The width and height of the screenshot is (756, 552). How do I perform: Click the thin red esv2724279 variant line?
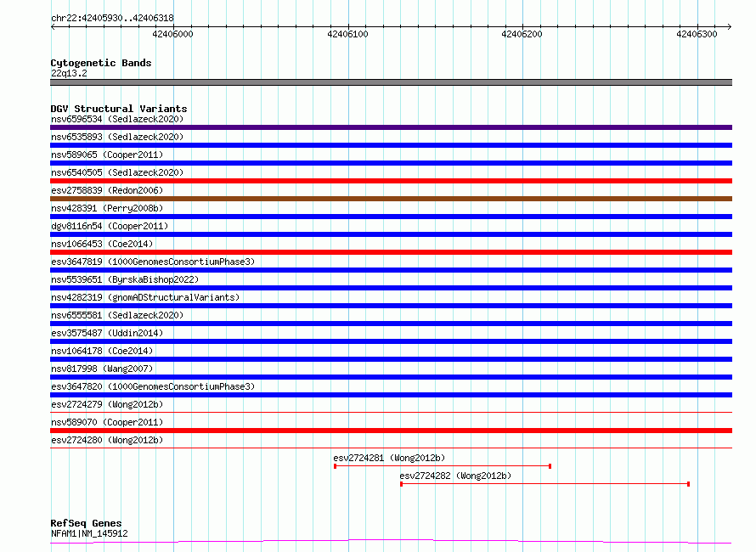(391, 412)
